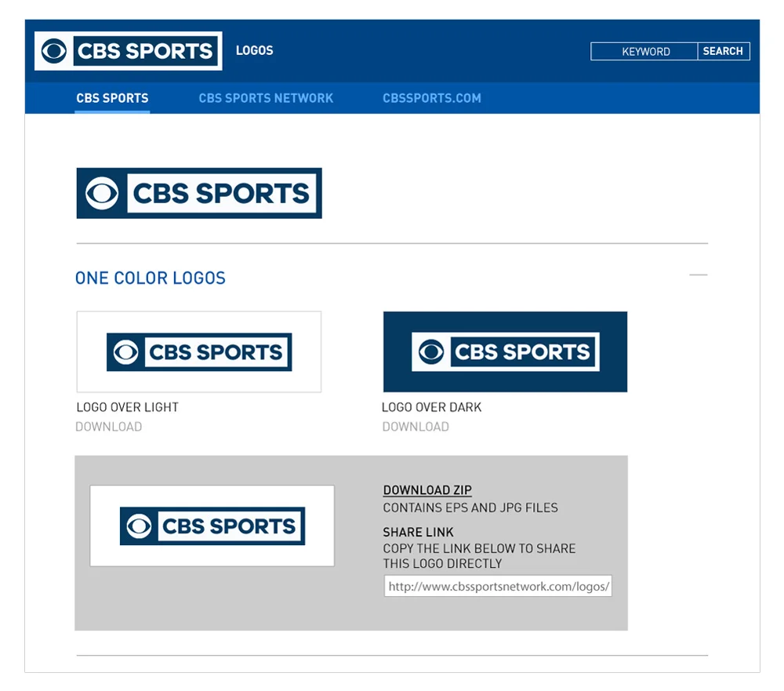Click the ONE COLOR LOGOS heading

click(150, 278)
